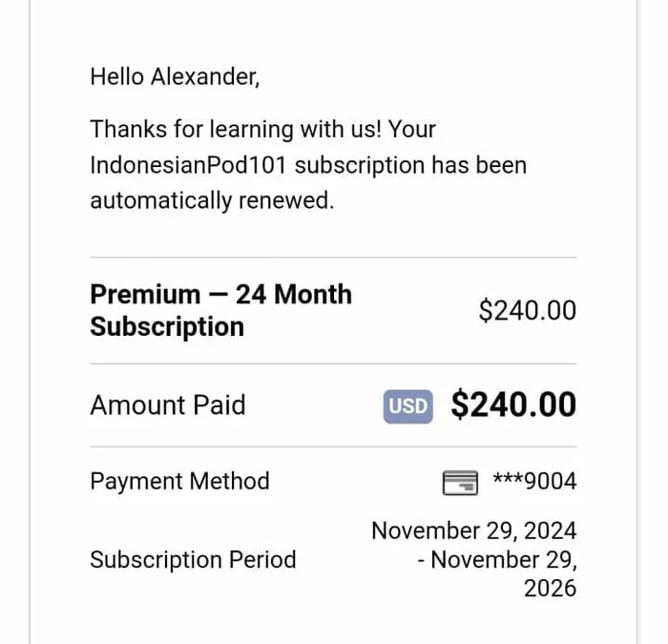
Task: Click the word Subscription in the plan heading
Action: [x=167, y=326]
